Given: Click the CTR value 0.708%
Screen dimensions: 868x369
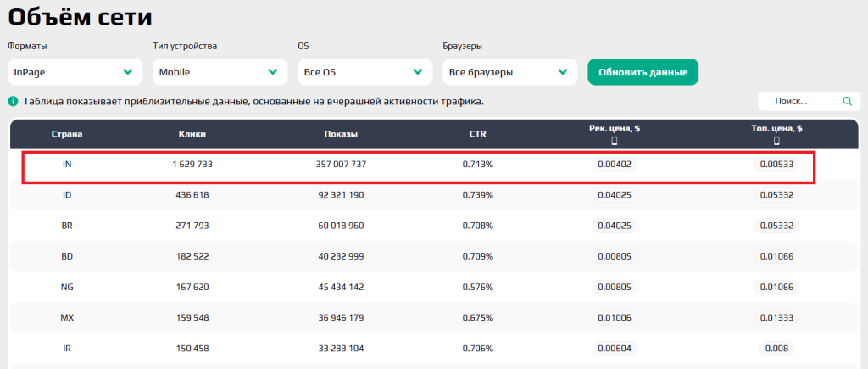Looking at the screenshot, I should pyautogui.click(x=478, y=226).
